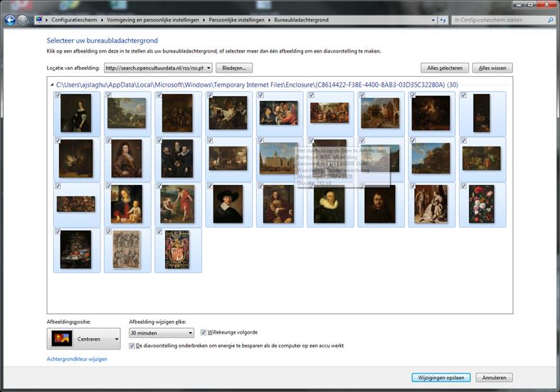Select the fourth thumbnail in the first row

[228, 113]
